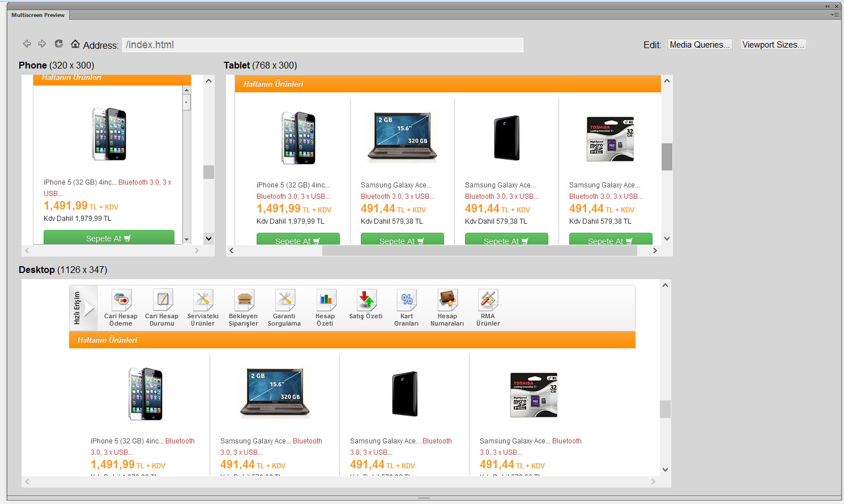Click the laptop image in the Desktop preview
844x504 pixels.
[x=275, y=393]
